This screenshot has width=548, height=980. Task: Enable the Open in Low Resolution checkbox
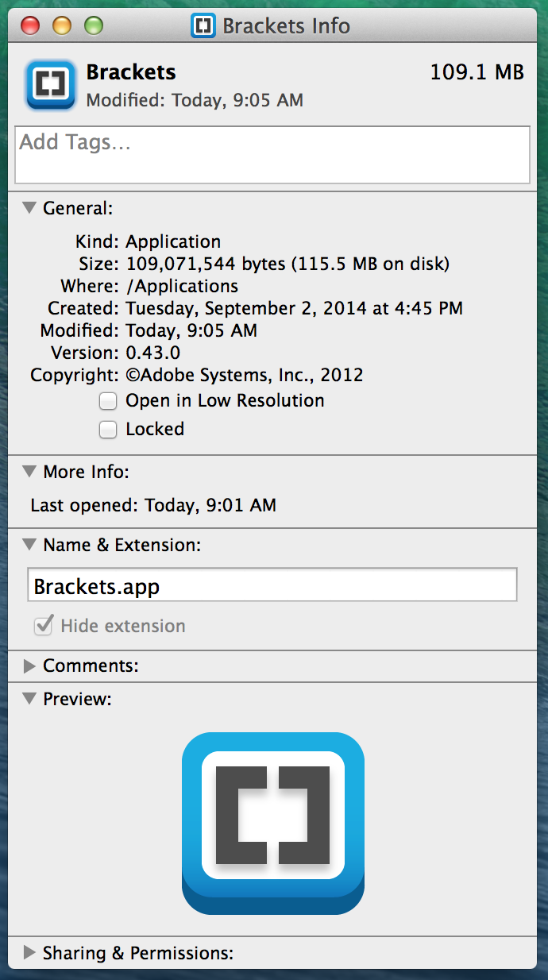coord(107,401)
